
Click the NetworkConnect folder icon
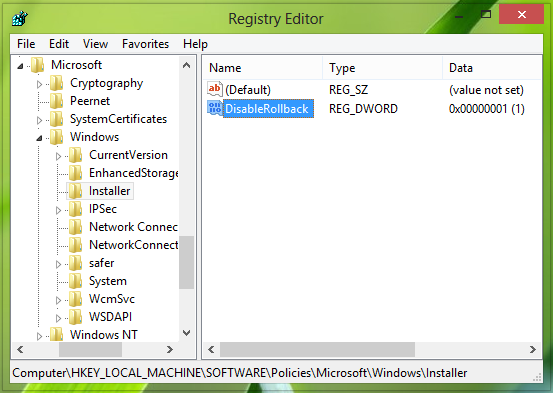76,245
